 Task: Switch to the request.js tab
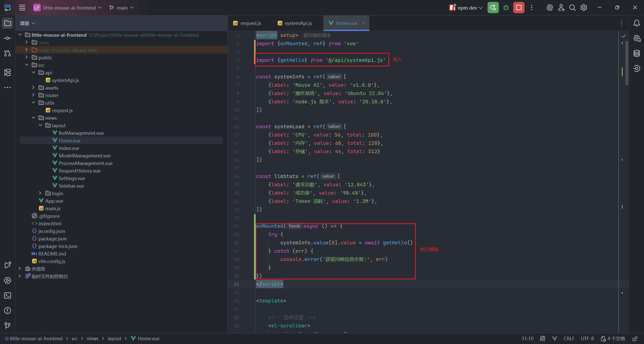click(247, 23)
